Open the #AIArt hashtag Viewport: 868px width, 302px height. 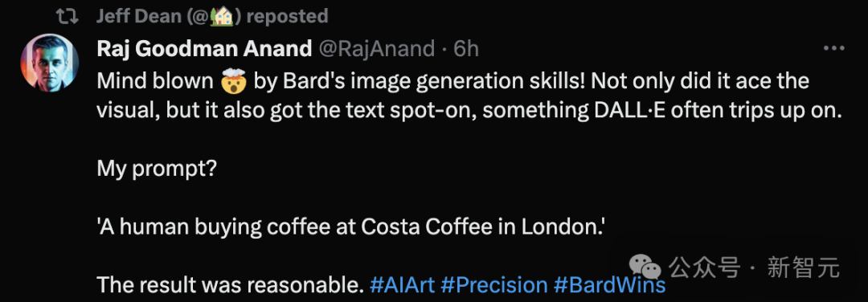[402, 285]
